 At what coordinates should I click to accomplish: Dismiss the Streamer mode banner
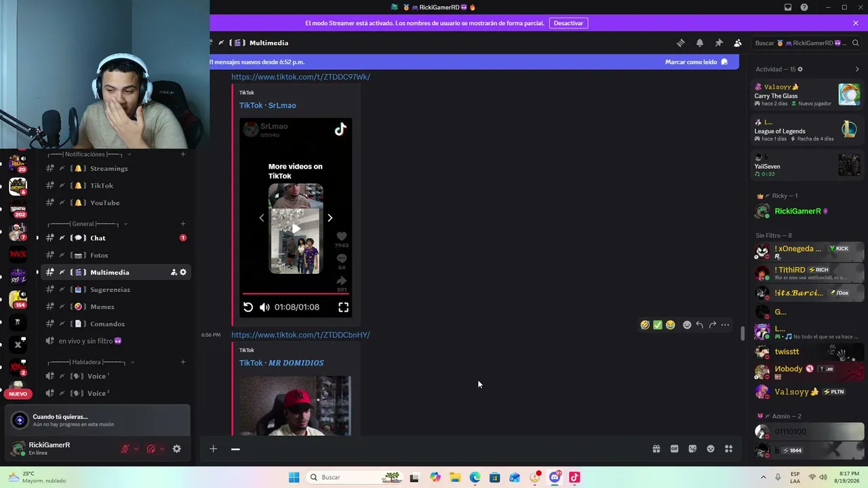coord(856,23)
